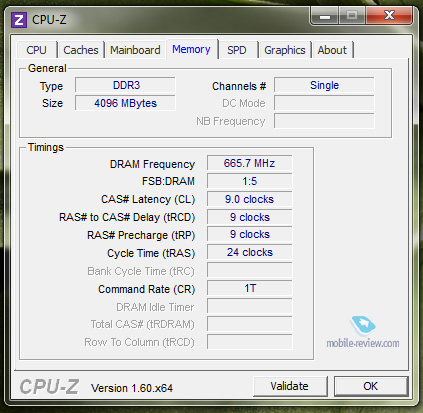Click the mobile-review.com arrow logo icon
This screenshot has width=423, height=413.
(x=363, y=325)
